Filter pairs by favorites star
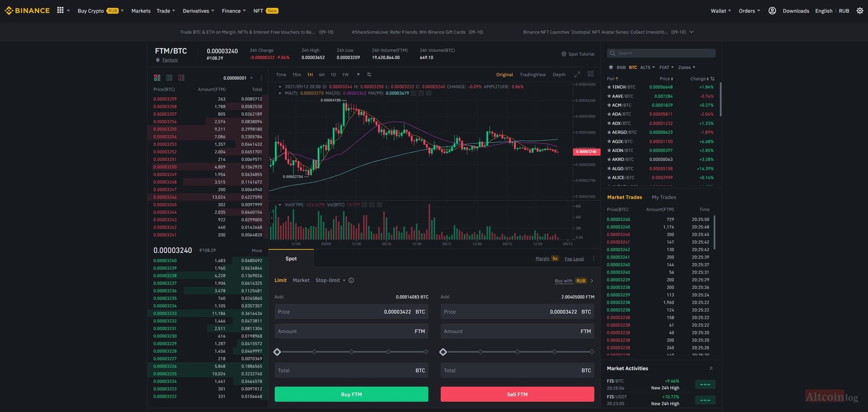This screenshot has height=412, width=868. [611, 67]
